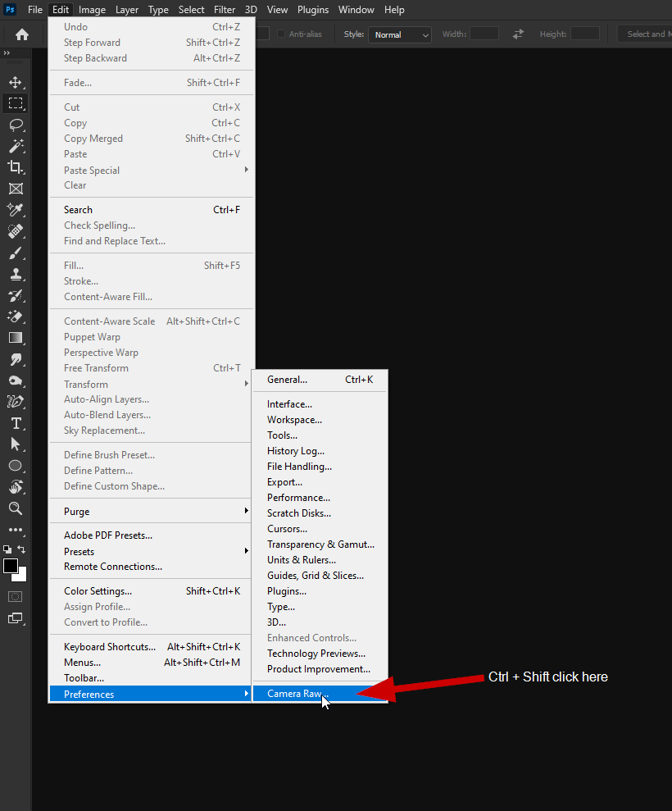This screenshot has width=672, height=811.
Task: Click the Select and Mask button
Action: click(x=647, y=34)
